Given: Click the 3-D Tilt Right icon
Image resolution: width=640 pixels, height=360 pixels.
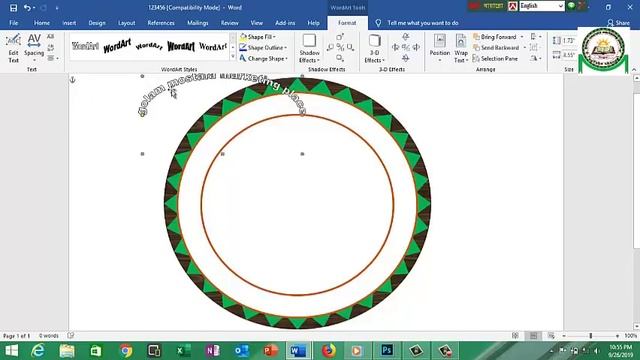Looking at the screenshot, I should [416, 48].
